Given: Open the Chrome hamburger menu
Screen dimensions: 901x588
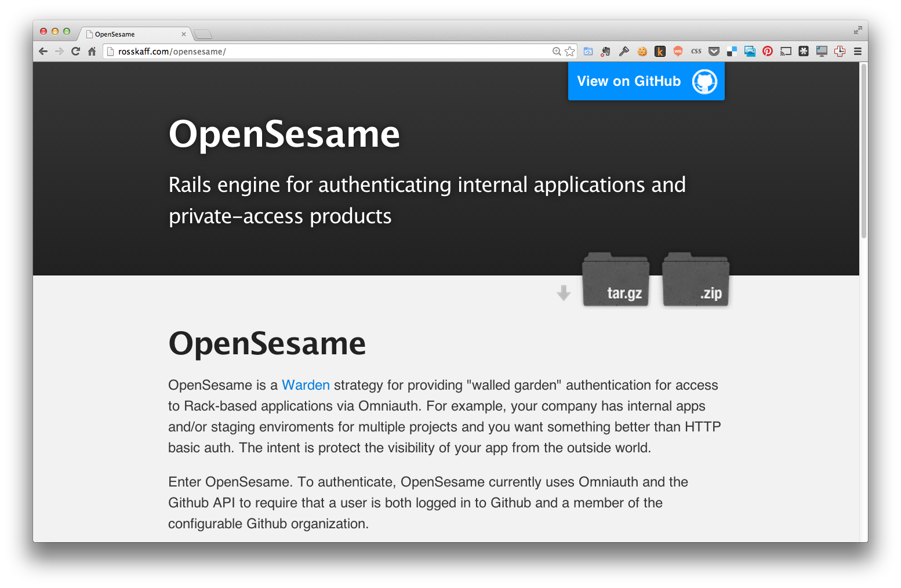Looking at the screenshot, I should 858,52.
